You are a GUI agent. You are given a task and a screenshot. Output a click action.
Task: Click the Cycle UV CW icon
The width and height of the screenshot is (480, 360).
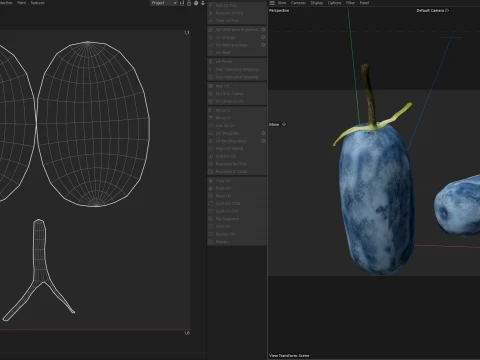tap(210, 211)
